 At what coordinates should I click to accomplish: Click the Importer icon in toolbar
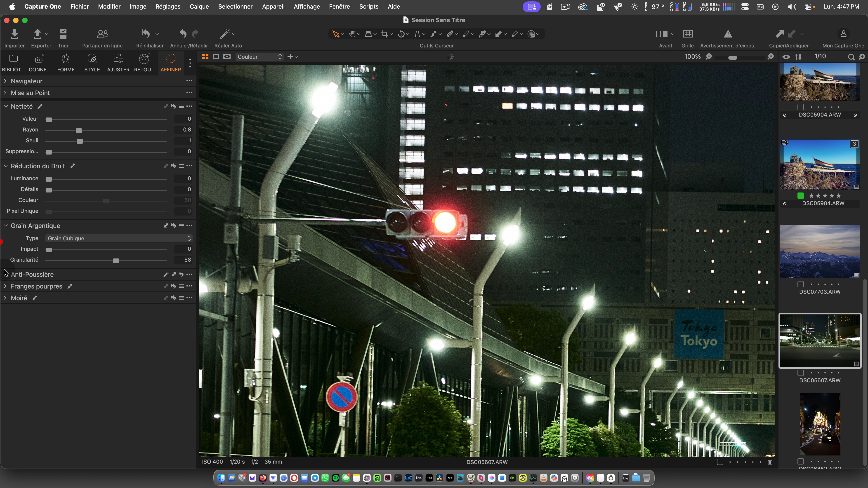[x=14, y=34]
